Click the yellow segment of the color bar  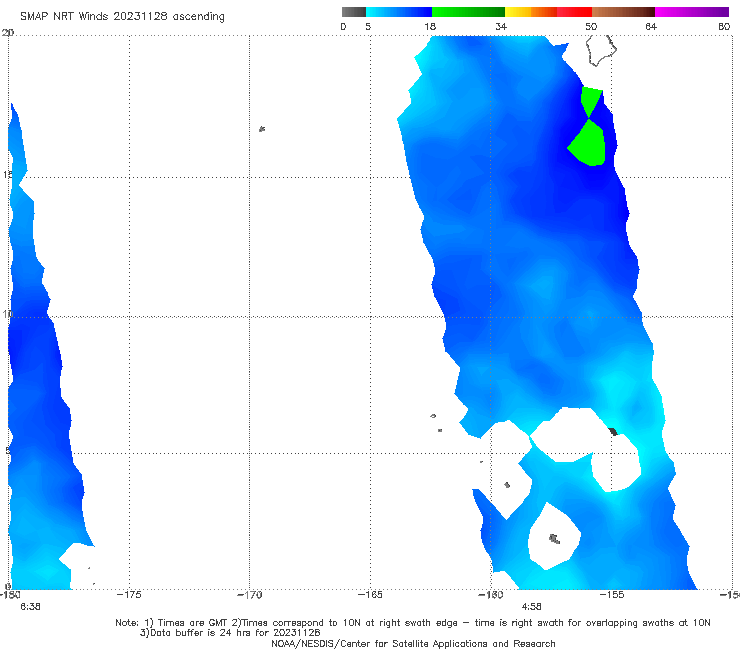coord(518,12)
